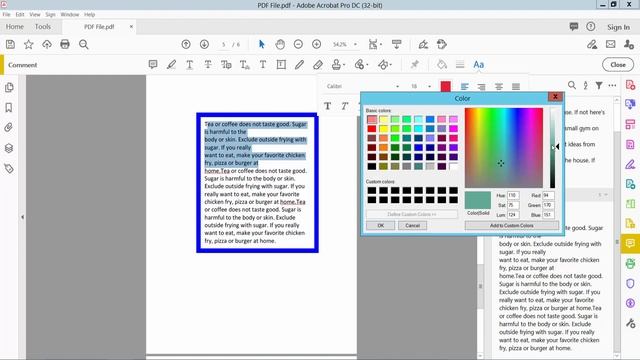Image resolution: width=640 pixels, height=360 pixels.
Task: Go to the next page
Action: click(204, 44)
